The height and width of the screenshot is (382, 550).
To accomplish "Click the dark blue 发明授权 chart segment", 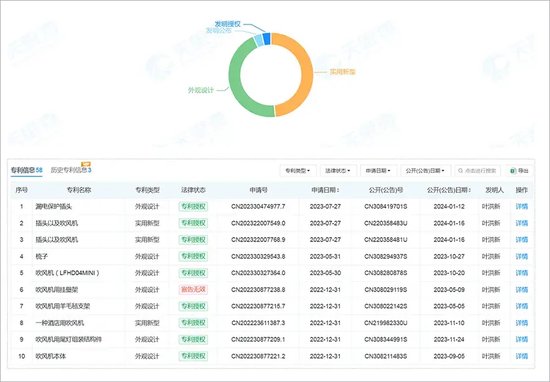I will coord(267,39).
